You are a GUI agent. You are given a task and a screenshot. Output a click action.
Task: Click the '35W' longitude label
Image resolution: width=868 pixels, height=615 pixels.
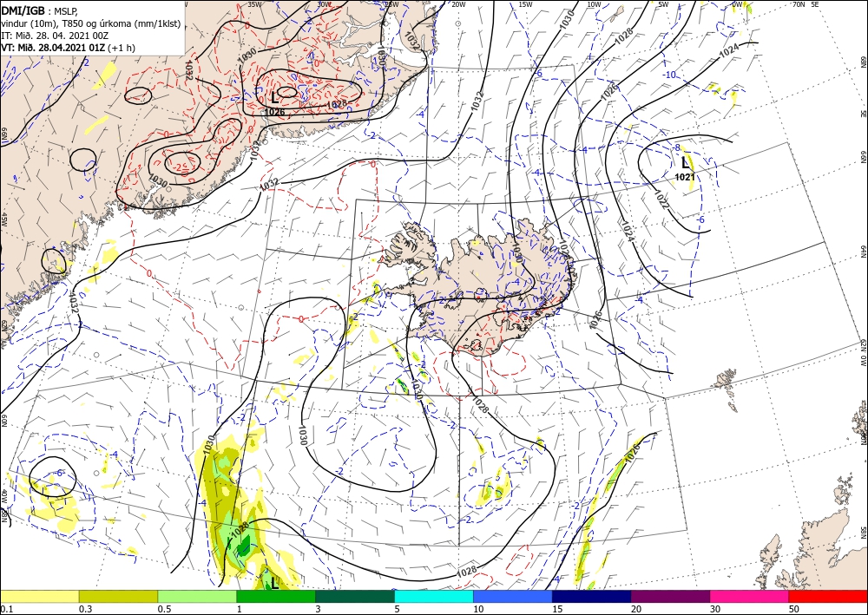254,3
